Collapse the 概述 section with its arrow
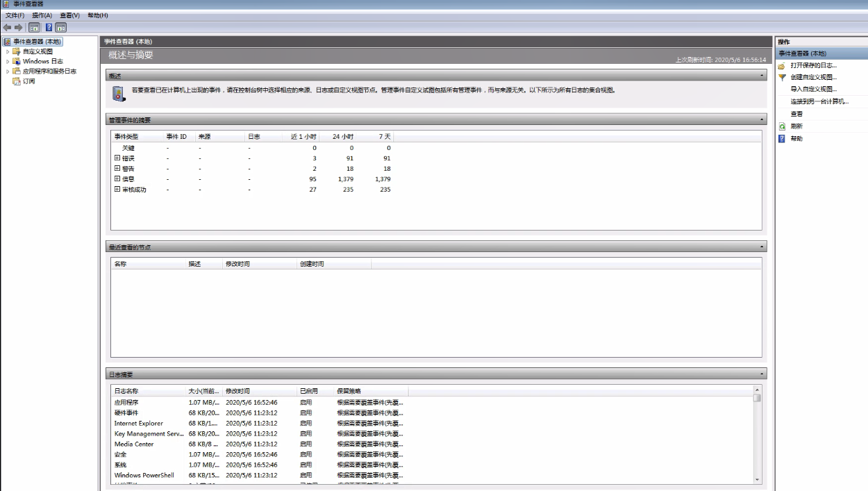Screen dimensions: 868x491 pos(762,76)
